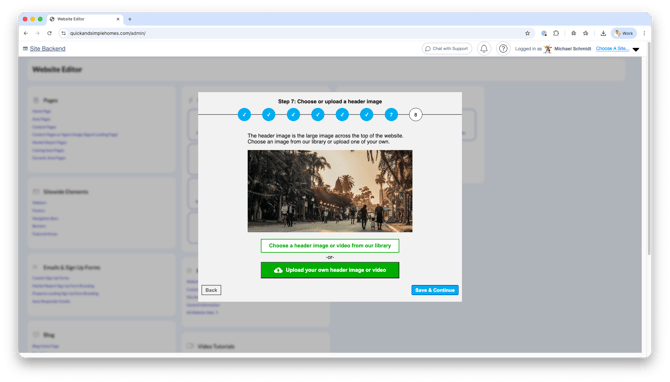The width and height of the screenshot is (670, 382).
Task: Open notifications bell
Action: (x=484, y=49)
